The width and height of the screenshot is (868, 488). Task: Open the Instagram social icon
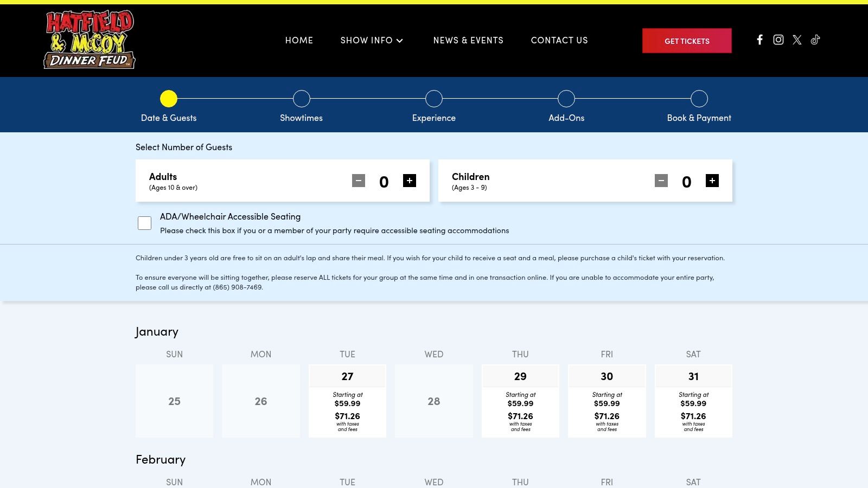[x=778, y=40]
